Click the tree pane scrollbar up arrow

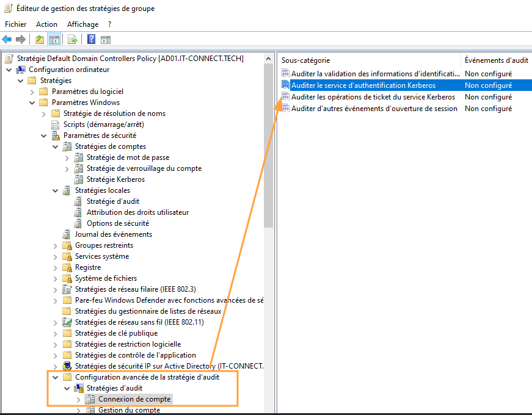tap(268, 59)
